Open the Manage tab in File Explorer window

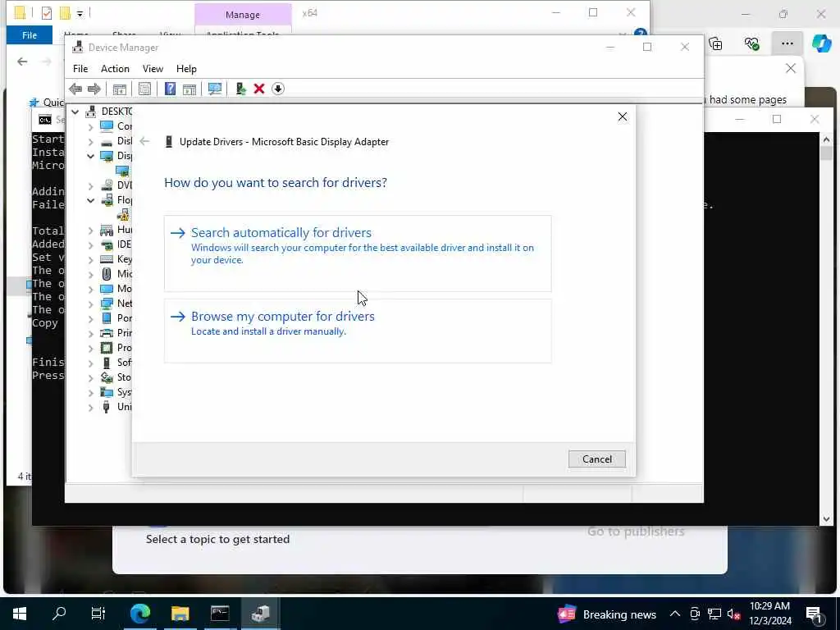pos(243,15)
